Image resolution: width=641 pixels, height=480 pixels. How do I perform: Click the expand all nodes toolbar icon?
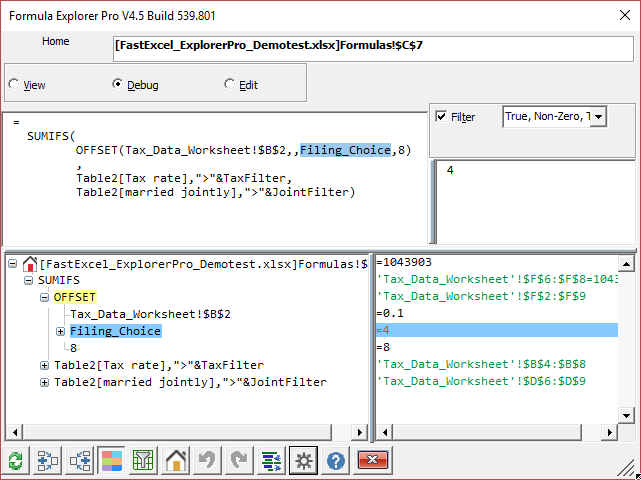coord(47,461)
